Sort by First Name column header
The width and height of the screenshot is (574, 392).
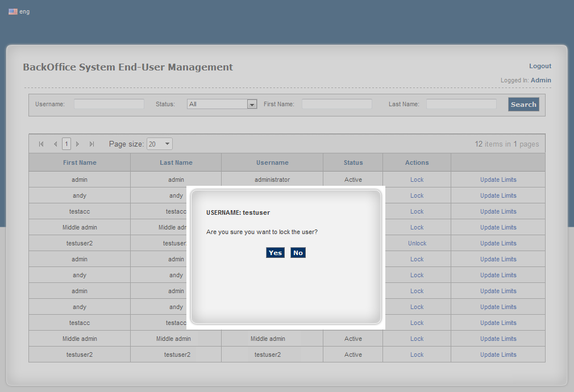80,162
